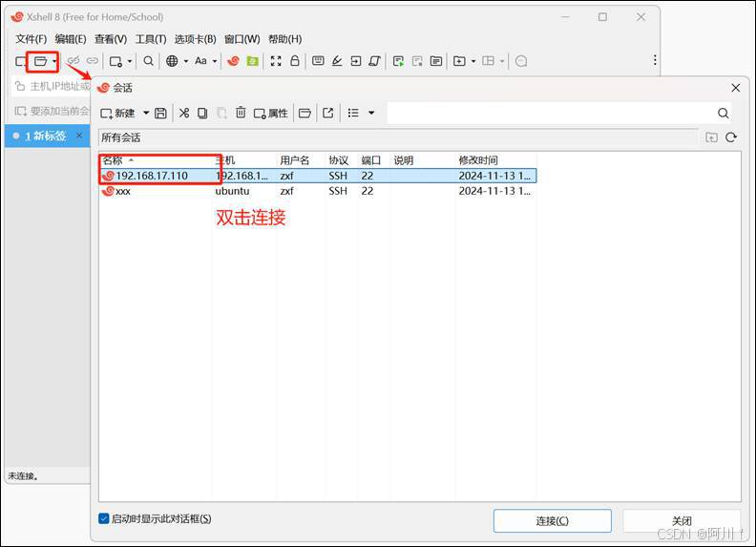
Task: Click the globe encoding icon
Action: click(x=172, y=61)
